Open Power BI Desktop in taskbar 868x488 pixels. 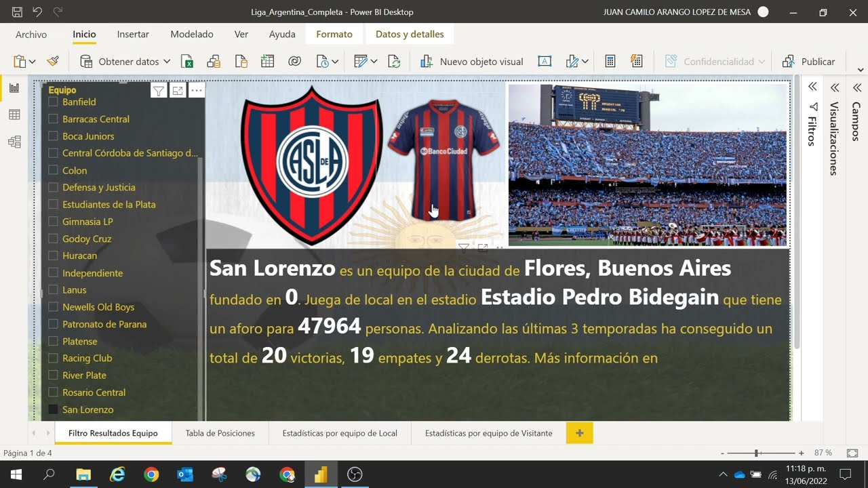pyautogui.click(x=321, y=474)
